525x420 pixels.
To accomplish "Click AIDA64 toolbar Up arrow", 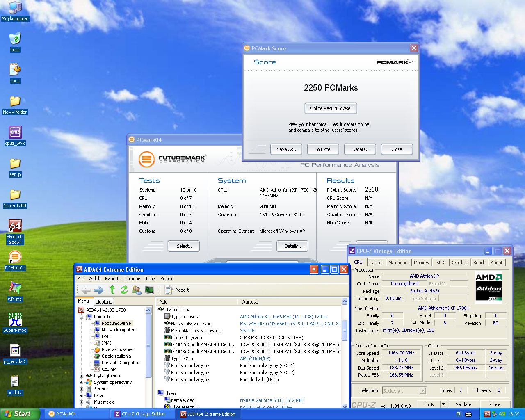I will pyautogui.click(x=112, y=290).
